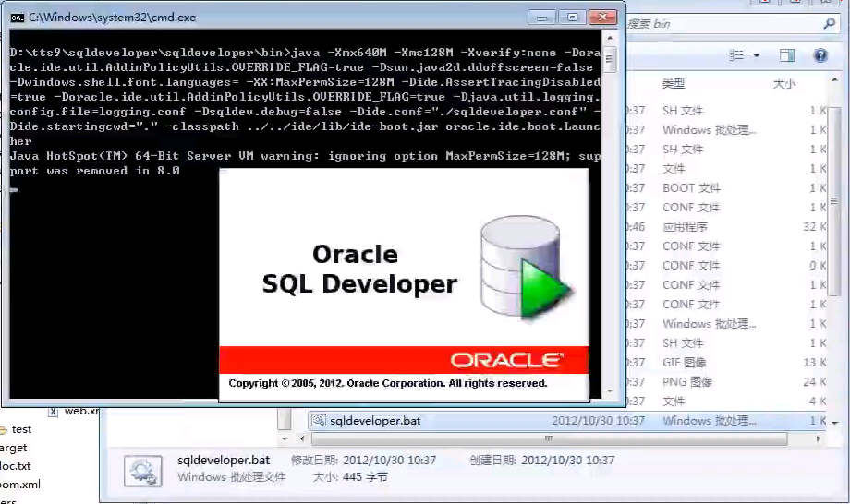Click the PNG 图像 type cell
The height and width of the screenshot is (504, 850).
(x=686, y=381)
